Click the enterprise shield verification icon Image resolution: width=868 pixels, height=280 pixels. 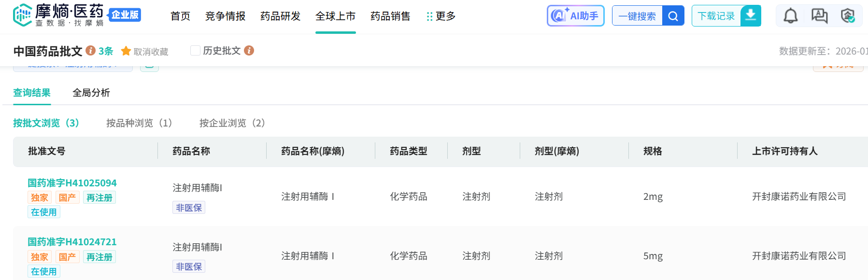tap(848, 16)
